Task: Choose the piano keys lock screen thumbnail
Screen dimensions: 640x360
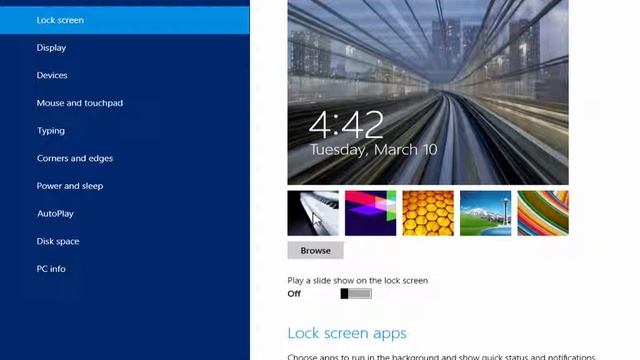Action: [x=313, y=213]
